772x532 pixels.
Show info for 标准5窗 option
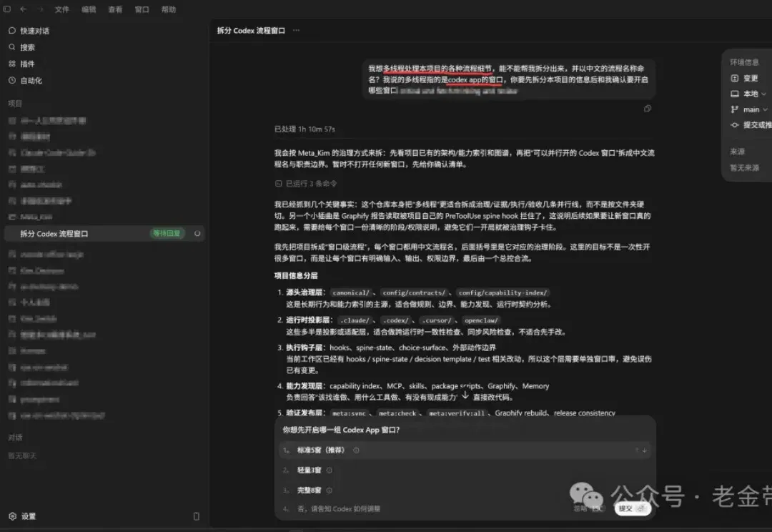pos(356,450)
